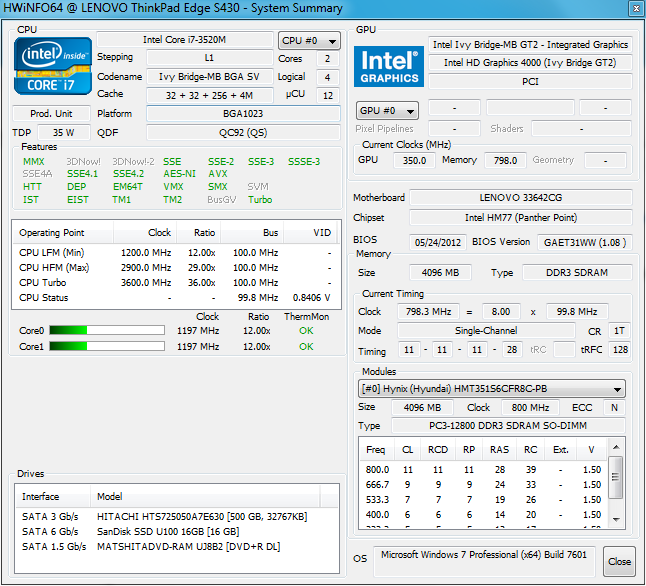Viewport: 646px width, 586px height.
Task: Click the Core1 usage bar
Action: pyautogui.click(x=106, y=346)
